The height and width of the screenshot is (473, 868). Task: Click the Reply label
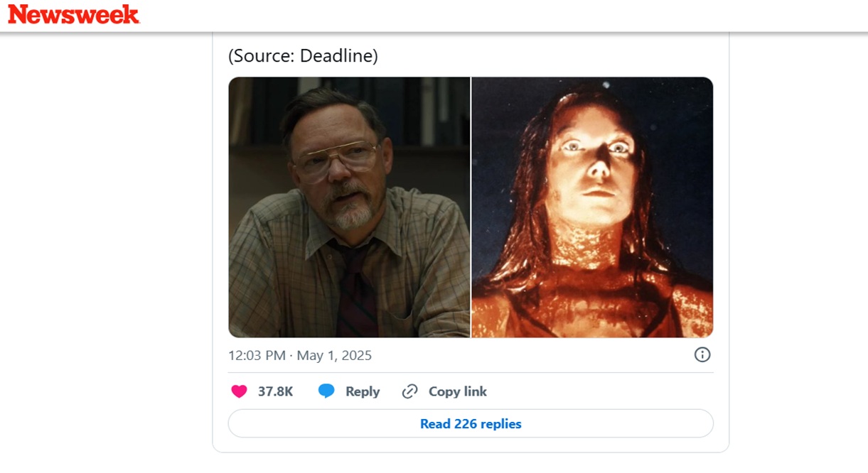363,391
